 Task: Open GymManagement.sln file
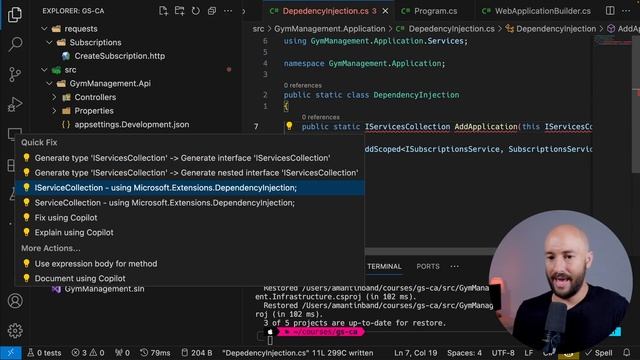coord(104,289)
